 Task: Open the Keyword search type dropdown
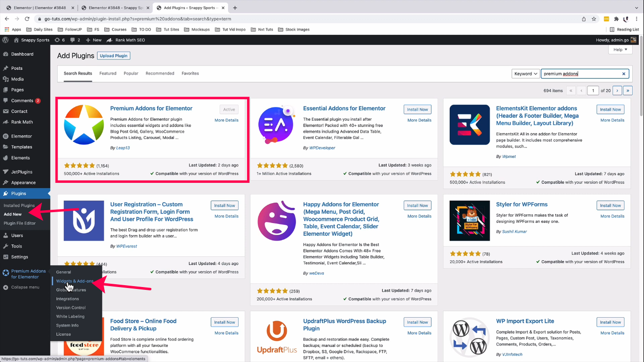[526, 74]
